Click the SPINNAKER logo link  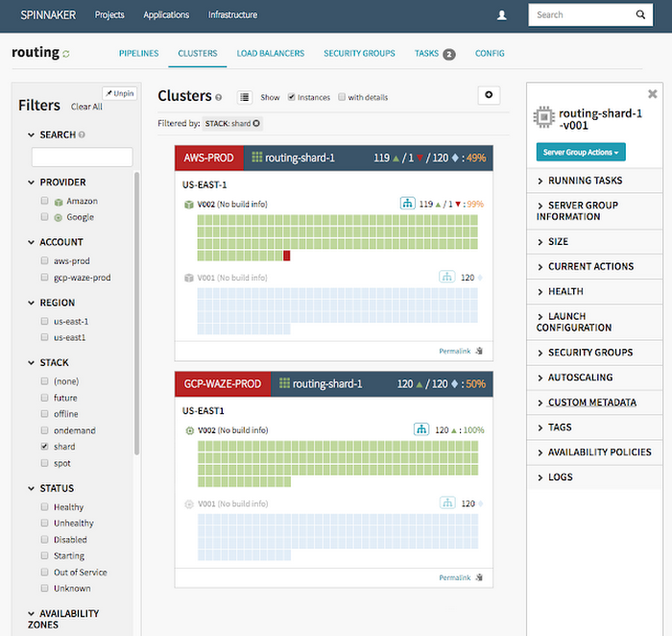pyautogui.click(x=48, y=15)
